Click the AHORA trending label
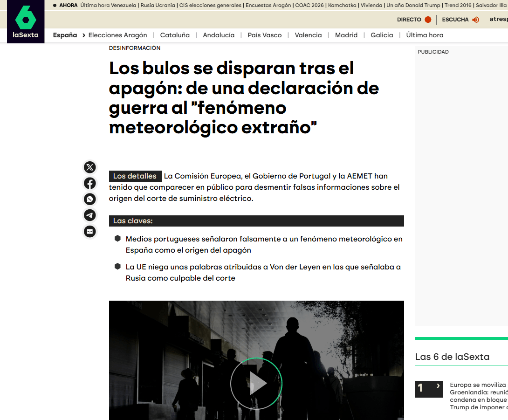The height and width of the screenshot is (420, 508). point(69,5)
